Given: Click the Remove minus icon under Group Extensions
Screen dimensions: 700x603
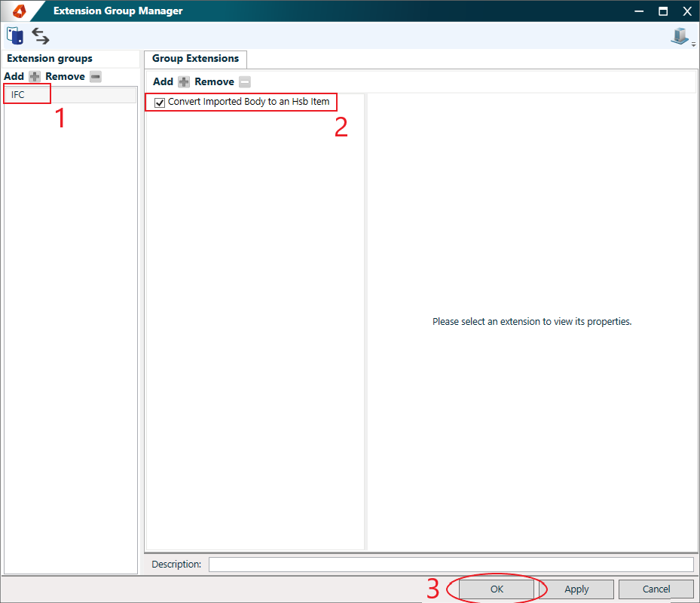Looking at the screenshot, I should point(245,81).
